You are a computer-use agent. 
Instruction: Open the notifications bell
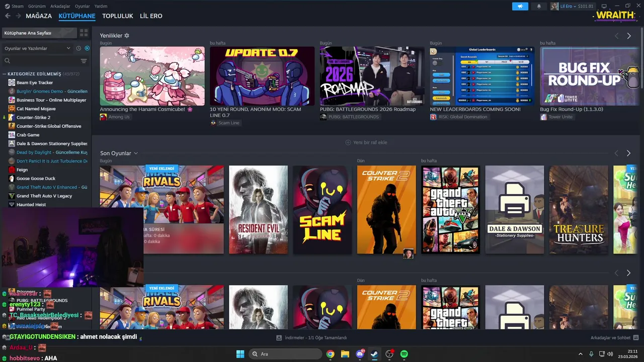[539, 6]
